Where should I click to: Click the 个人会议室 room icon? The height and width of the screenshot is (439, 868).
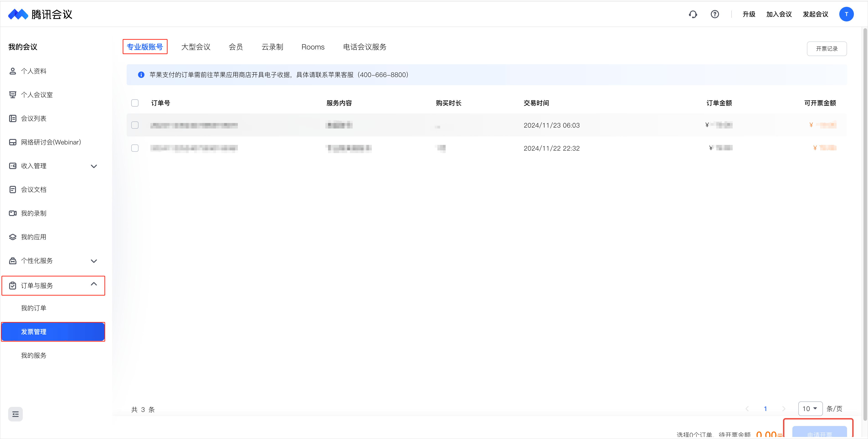13,95
